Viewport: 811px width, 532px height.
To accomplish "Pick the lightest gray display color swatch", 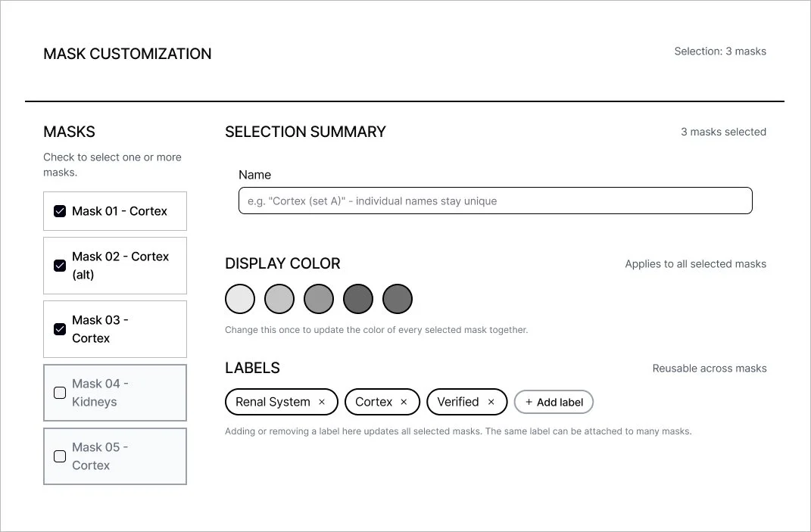I will 240,299.
